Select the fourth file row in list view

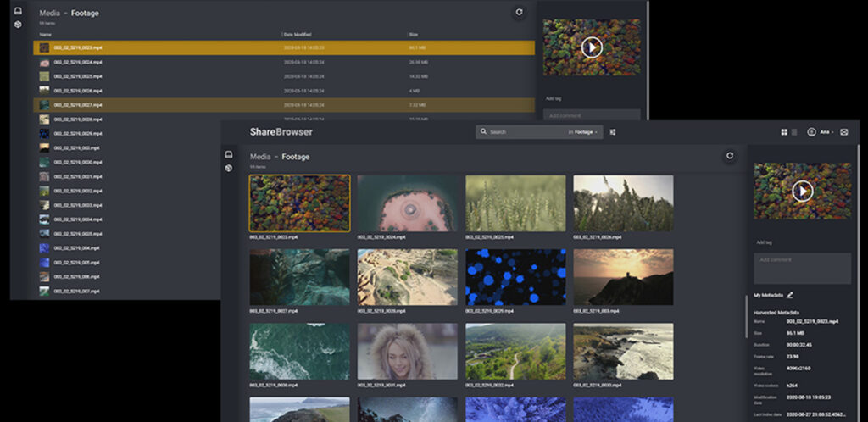pyautogui.click(x=284, y=91)
